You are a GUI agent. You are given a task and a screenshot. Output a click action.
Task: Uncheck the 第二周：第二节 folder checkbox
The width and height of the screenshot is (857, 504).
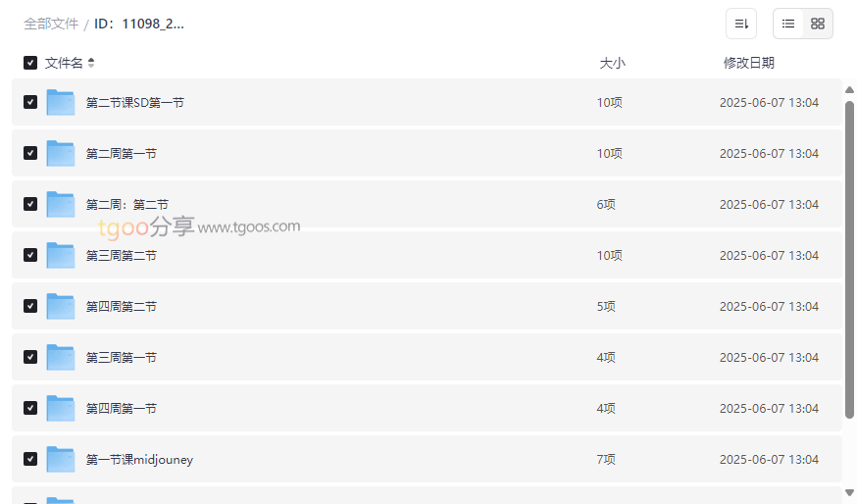pyautogui.click(x=30, y=204)
